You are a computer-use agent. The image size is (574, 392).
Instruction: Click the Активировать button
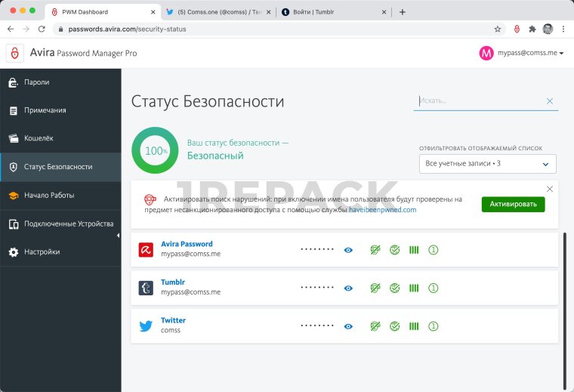(x=513, y=204)
